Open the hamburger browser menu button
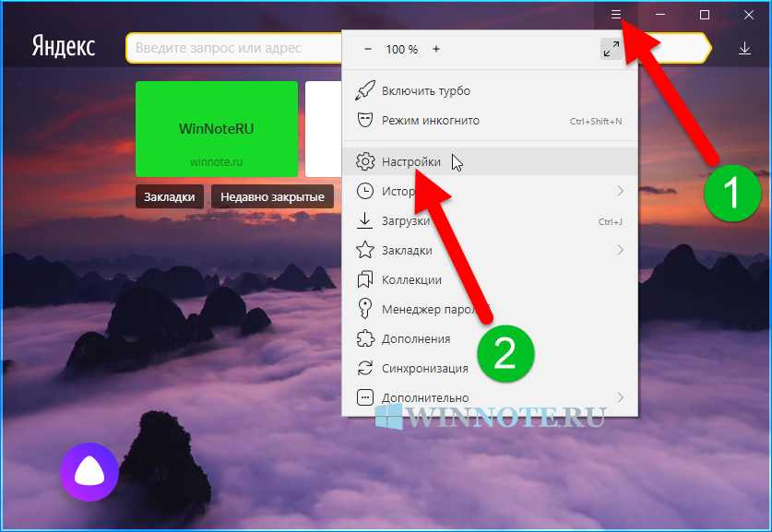This screenshot has height=532, width=772. [x=615, y=15]
